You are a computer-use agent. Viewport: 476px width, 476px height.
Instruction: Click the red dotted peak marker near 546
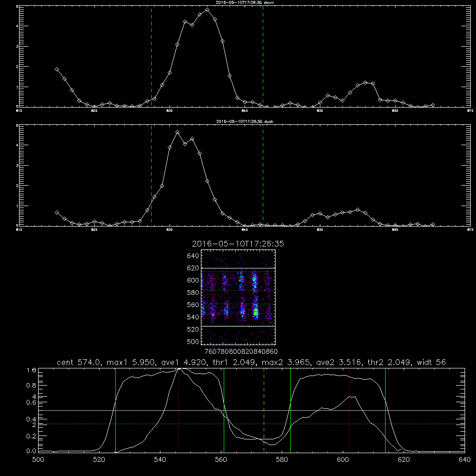[x=178, y=410]
